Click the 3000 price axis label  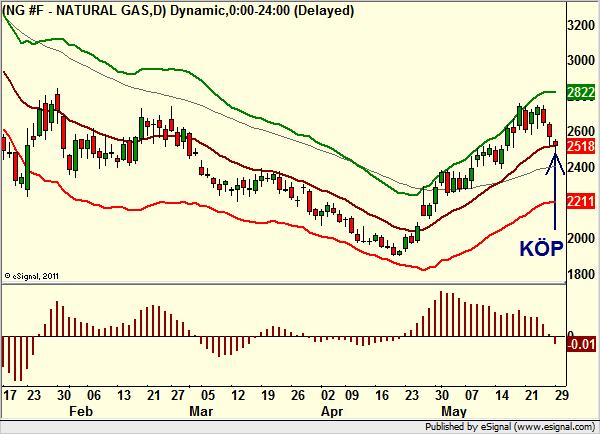[x=581, y=60]
